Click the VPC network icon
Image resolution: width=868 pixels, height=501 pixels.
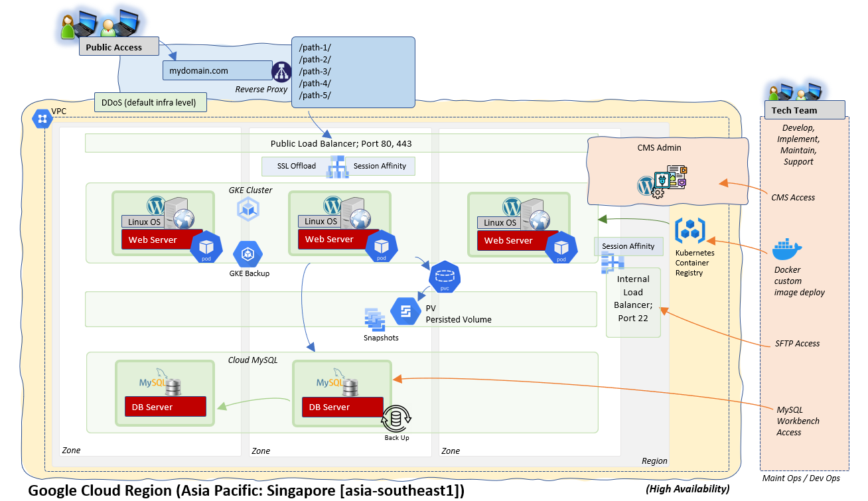[x=42, y=119]
